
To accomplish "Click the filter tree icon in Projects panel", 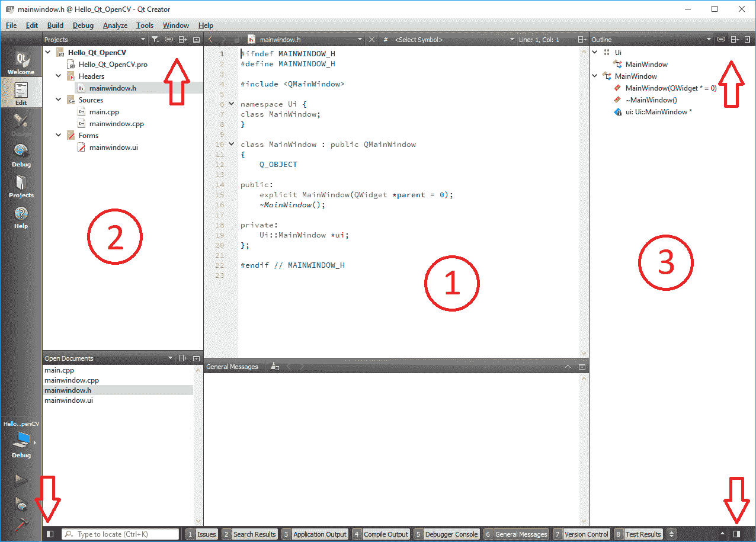I will point(155,40).
